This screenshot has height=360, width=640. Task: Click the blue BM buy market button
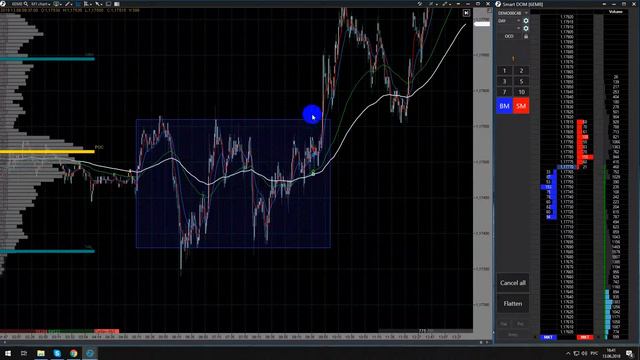tap(504, 106)
